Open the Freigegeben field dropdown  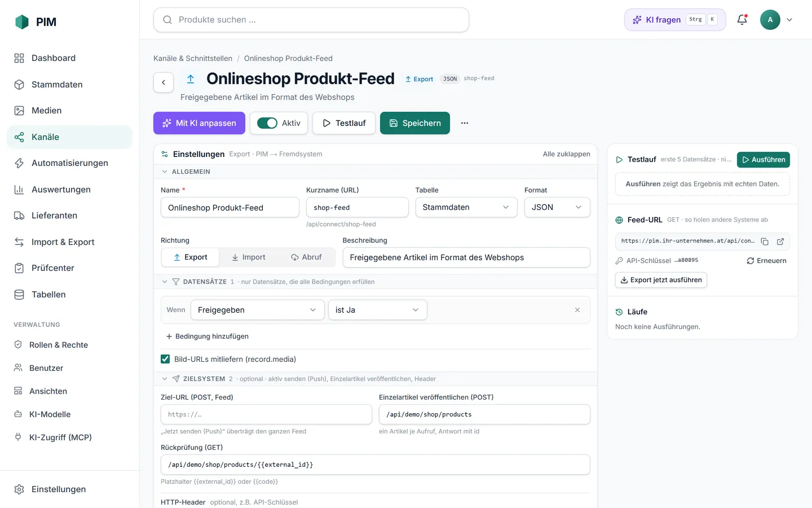pos(258,310)
